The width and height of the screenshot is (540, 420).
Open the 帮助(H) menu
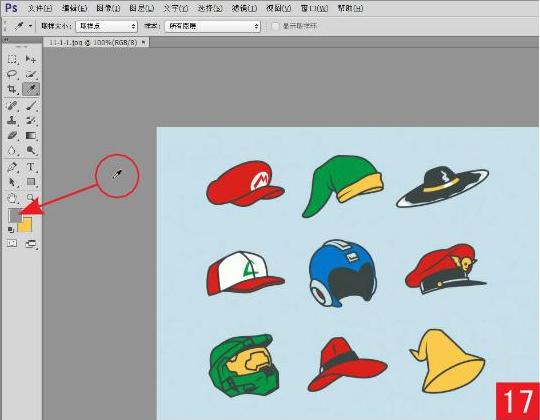(351, 8)
